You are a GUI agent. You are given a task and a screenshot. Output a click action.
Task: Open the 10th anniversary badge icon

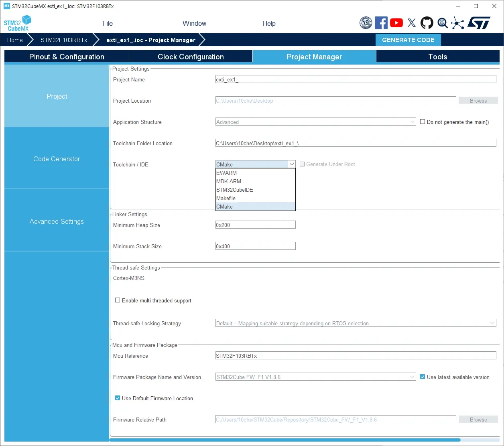pos(366,23)
